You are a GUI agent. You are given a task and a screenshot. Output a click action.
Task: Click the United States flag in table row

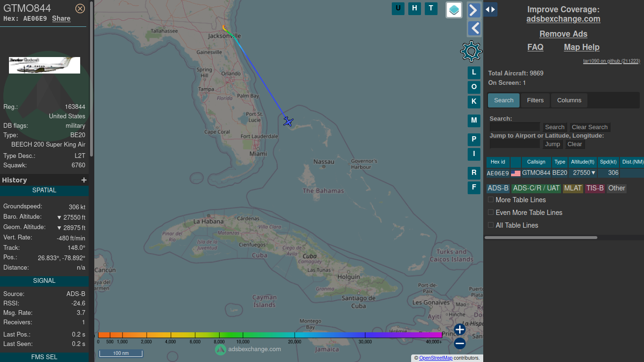pyautogui.click(x=516, y=173)
